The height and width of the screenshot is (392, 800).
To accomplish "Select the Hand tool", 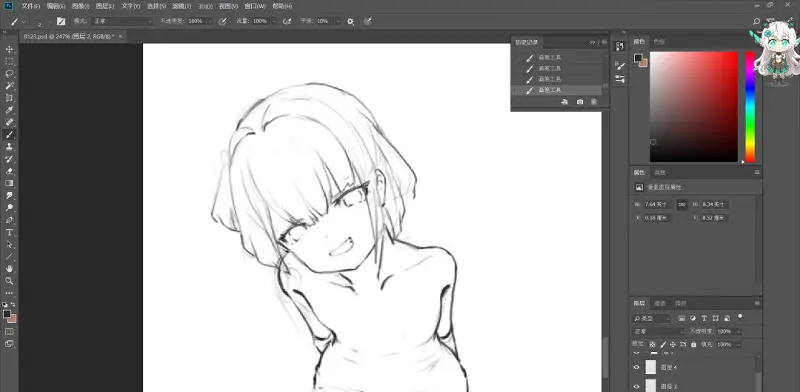I will pos(9,268).
